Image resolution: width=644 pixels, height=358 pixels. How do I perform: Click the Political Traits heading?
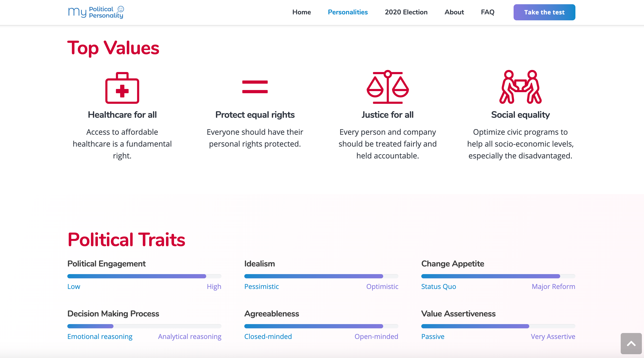126,239
